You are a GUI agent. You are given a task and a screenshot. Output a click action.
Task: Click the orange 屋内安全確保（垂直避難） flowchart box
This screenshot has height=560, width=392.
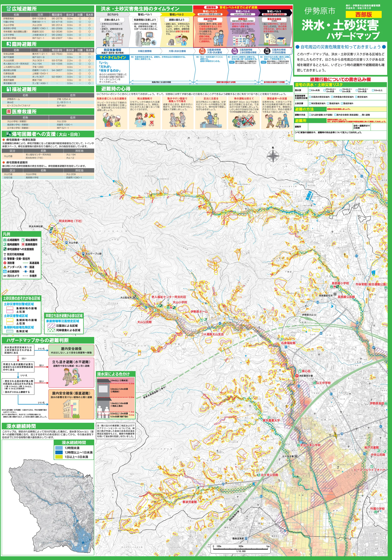[71, 404]
